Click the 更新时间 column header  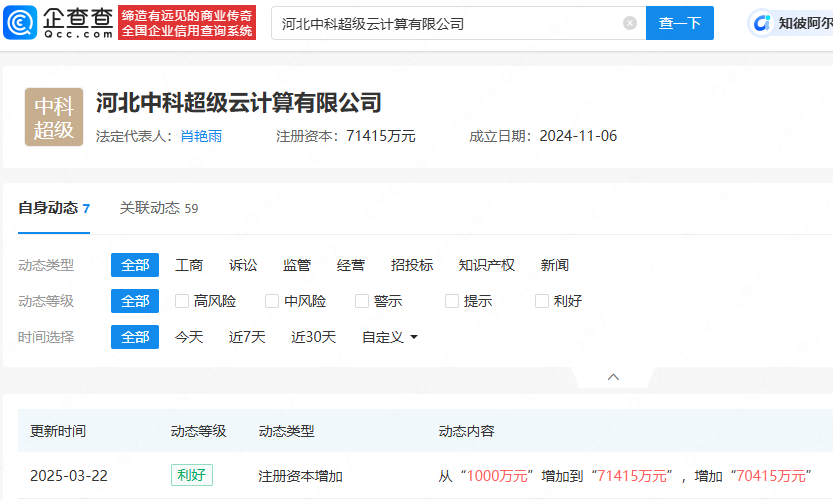click(58, 431)
